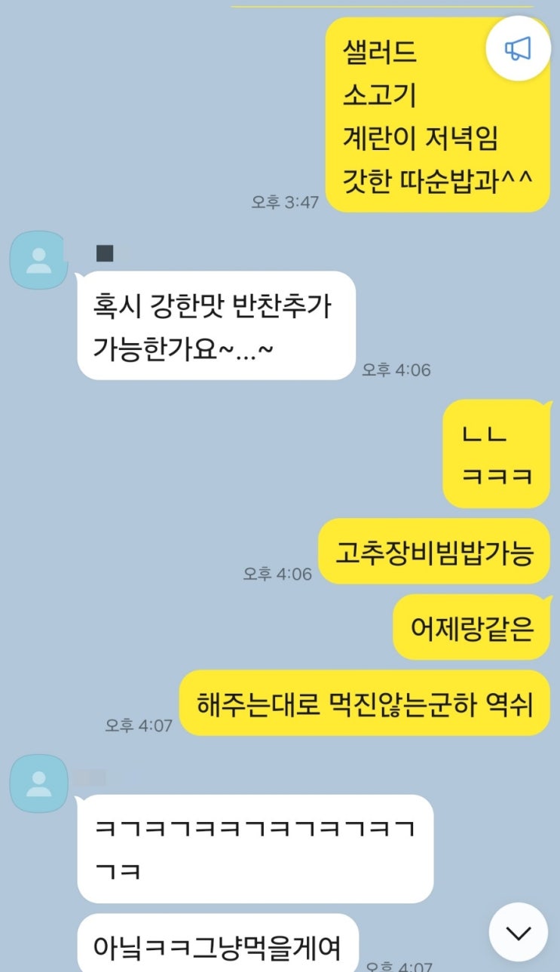The width and height of the screenshot is (560, 972).
Task: Select the 아닠ㅋㅋ그냥먹을게여 message bubble
Action: point(218,943)
